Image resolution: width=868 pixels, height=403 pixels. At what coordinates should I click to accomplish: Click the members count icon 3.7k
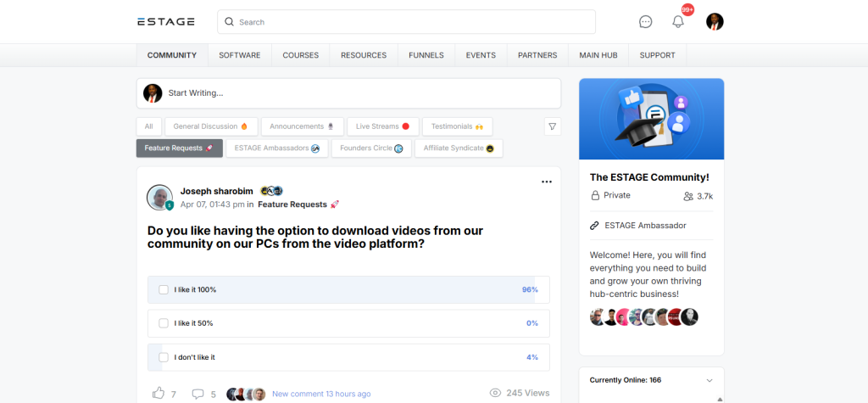(688, 196)
